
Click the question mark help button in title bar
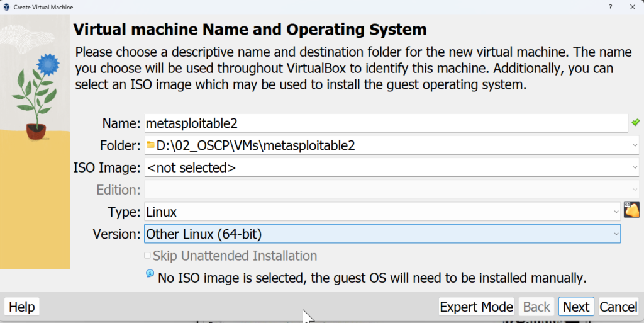point(610,7)
